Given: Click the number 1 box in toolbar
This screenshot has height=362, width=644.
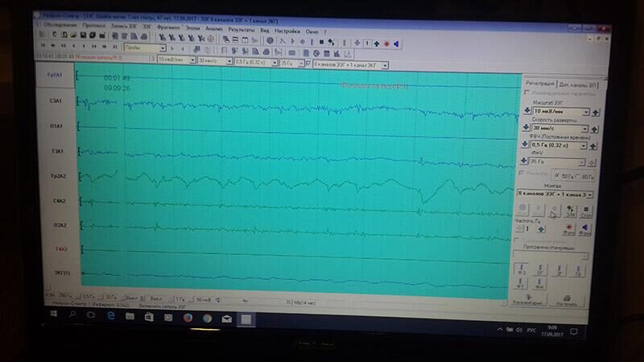Looking at the screenshot, I should point(367,43).
